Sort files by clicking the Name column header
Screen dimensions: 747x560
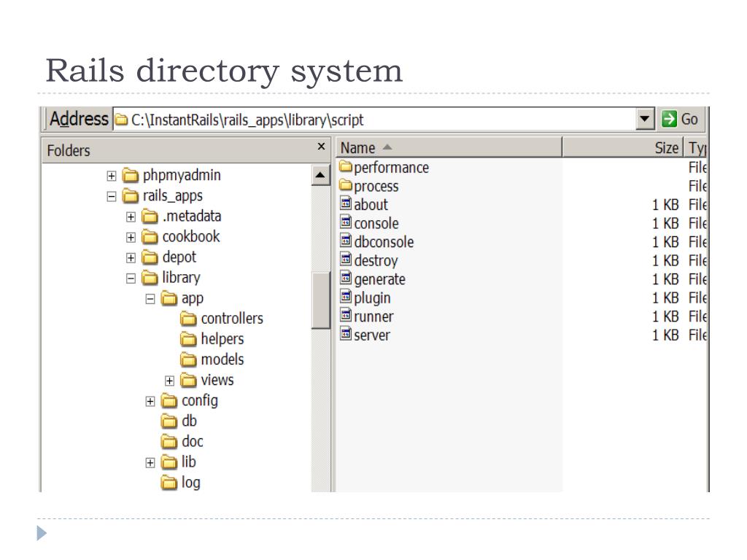(x=360, y=147)
